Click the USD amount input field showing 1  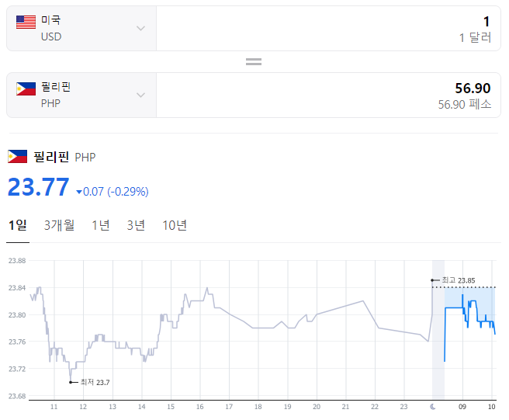tap(328, 28)
